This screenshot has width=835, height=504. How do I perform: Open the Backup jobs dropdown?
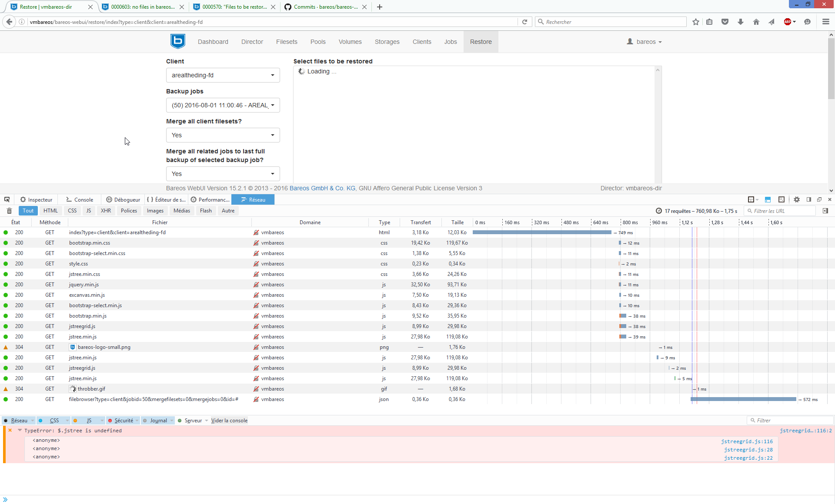click(x=223, y=105)
